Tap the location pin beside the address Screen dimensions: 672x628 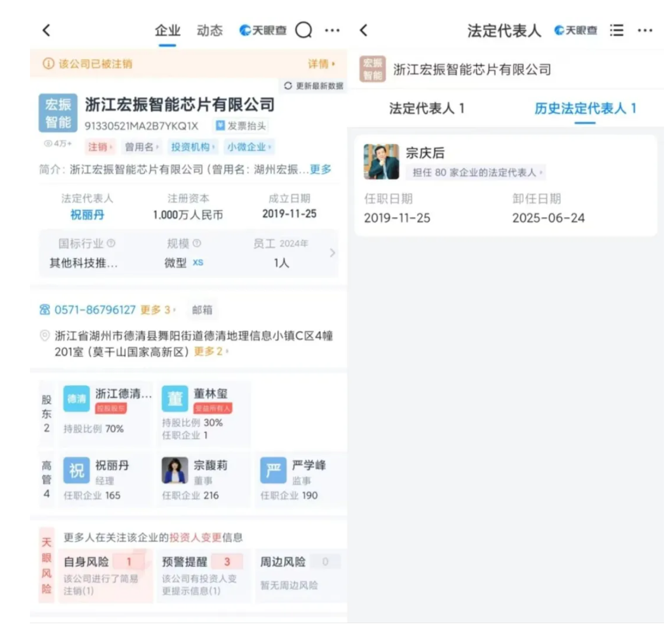coord(45,336)
